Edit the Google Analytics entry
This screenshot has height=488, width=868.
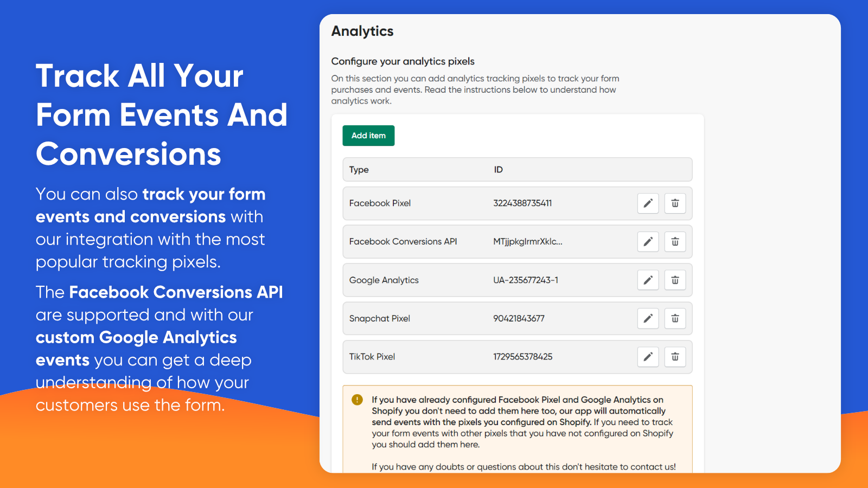point(648,280)
